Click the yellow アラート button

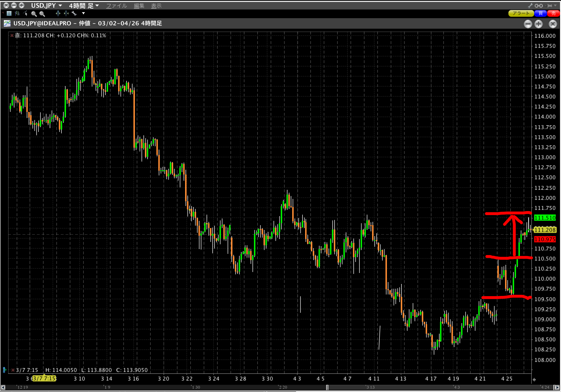click(x=521, y=13)
